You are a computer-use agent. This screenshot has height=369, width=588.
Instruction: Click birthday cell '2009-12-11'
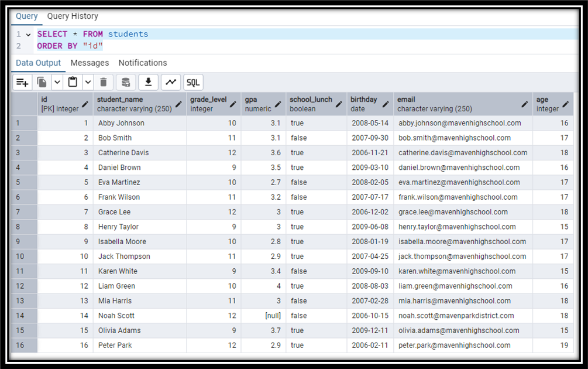(370, 330)
